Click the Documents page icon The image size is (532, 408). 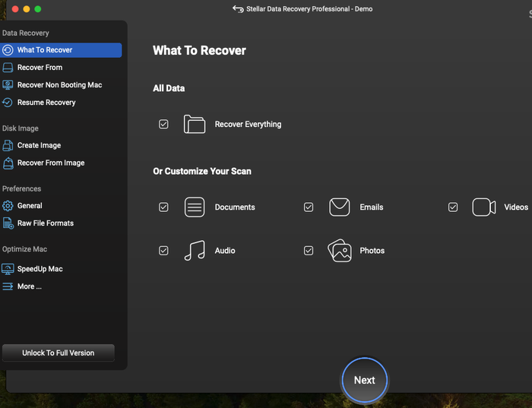pyautogui.click(x=195, y=207)
